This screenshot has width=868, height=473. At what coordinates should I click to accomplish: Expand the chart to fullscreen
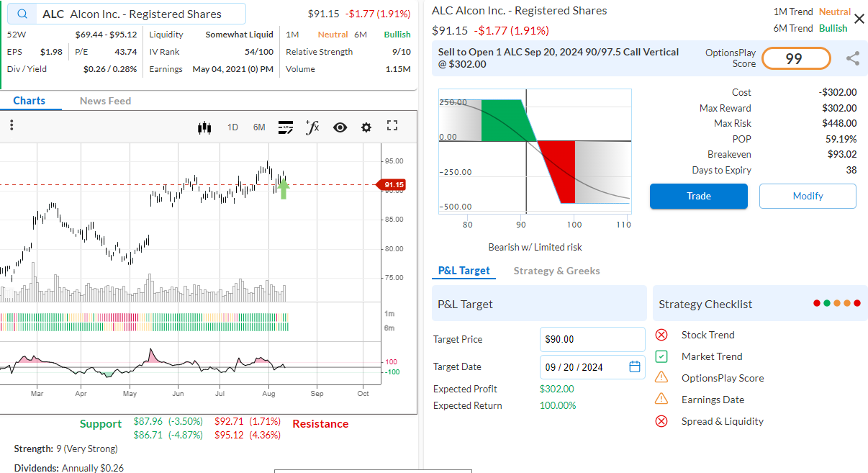[392, 126]
